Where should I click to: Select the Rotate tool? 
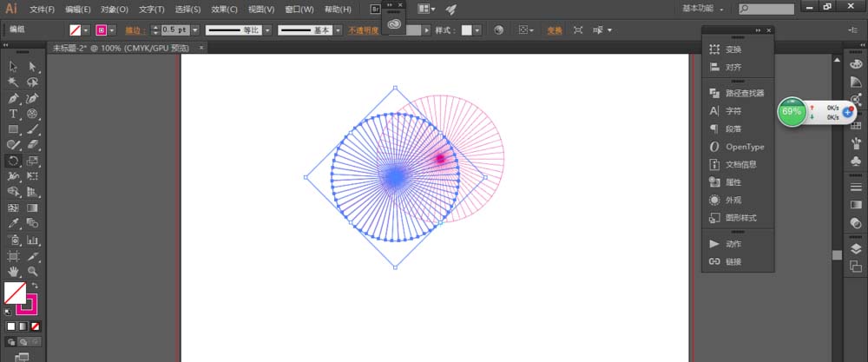tap(13, 161)
